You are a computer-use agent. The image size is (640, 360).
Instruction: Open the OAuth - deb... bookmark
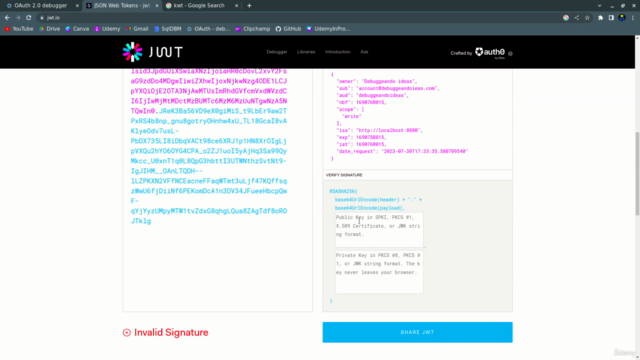(x=209, y=29)
